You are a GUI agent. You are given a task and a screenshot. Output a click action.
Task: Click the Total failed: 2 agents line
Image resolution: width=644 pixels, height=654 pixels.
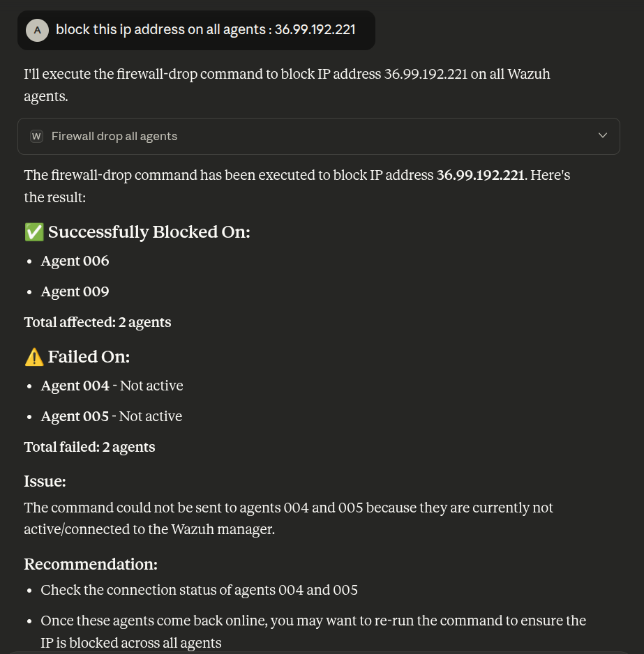89,447
